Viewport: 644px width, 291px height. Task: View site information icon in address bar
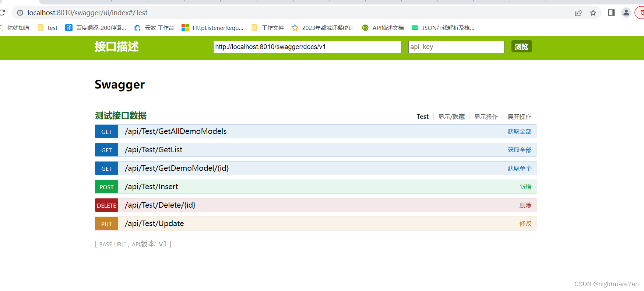[20, 13]
